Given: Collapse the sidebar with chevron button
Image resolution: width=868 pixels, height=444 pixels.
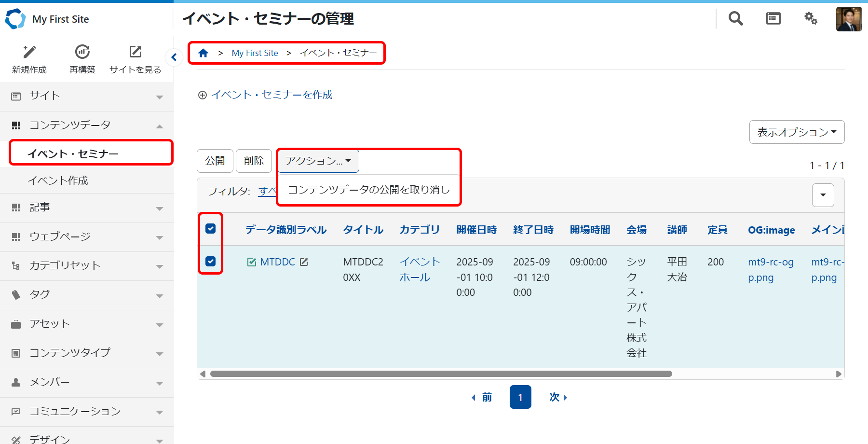Looking at the screenshot, I should click(x=174, y=57).
